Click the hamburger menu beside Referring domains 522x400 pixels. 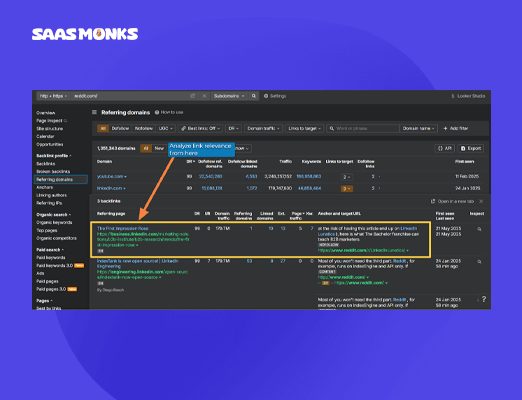(94, 112)
